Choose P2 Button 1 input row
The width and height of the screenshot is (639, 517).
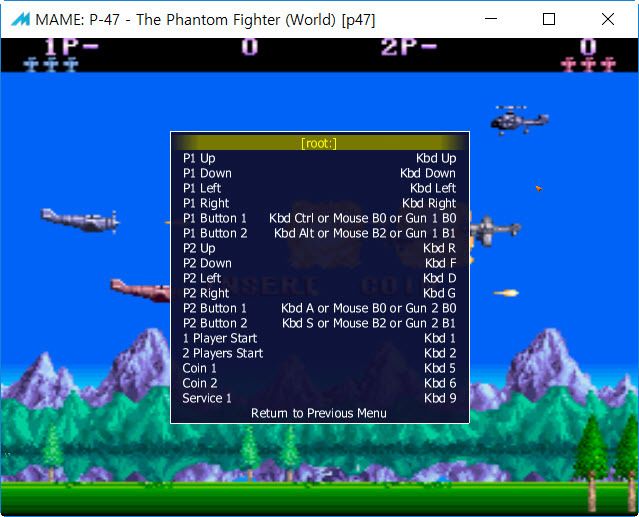(x=320, y=308)
